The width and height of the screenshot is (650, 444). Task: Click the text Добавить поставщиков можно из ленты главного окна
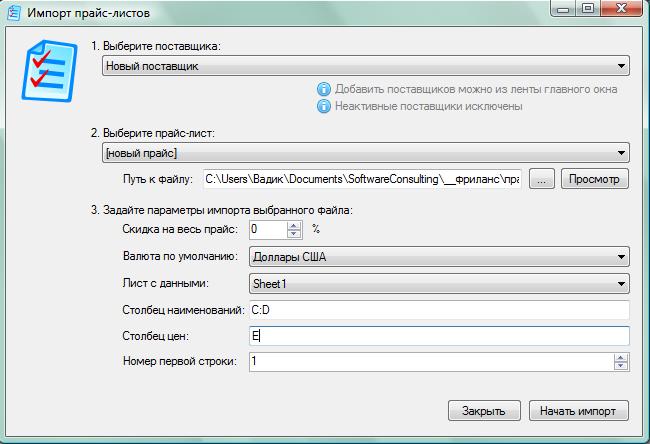point(476,89)
